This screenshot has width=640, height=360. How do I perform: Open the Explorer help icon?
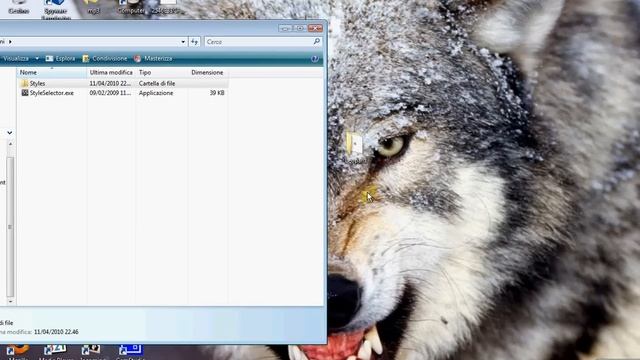[x=315, y=59]
